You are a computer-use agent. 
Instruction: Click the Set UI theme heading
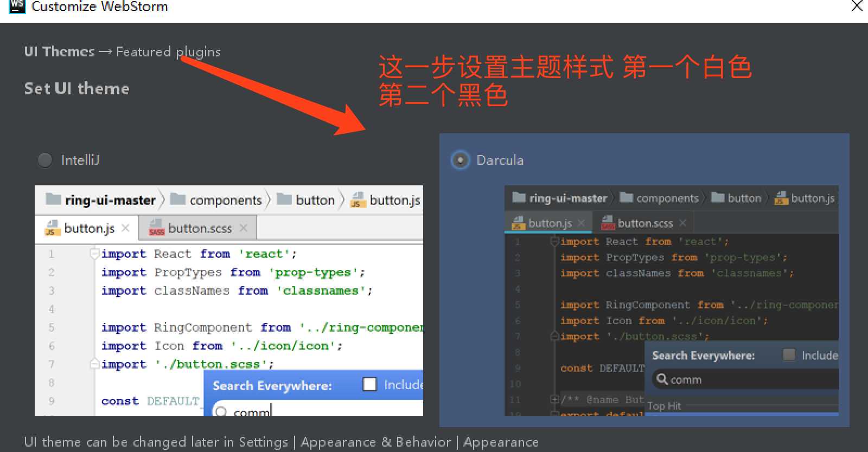76,88
